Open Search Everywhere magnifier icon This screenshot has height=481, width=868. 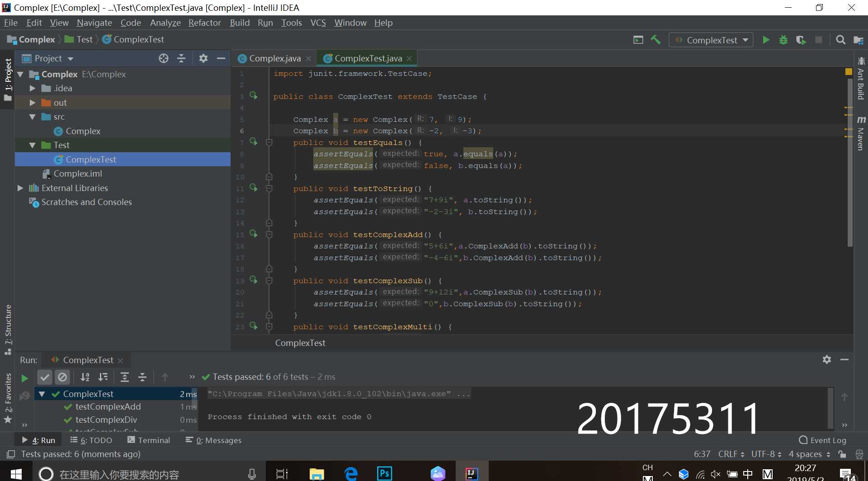[840, 40]
